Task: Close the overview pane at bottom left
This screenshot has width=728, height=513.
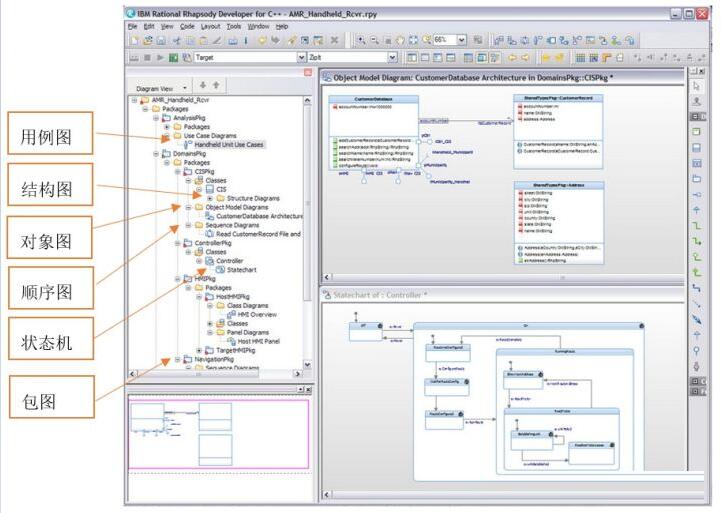Action: (308, 390)
